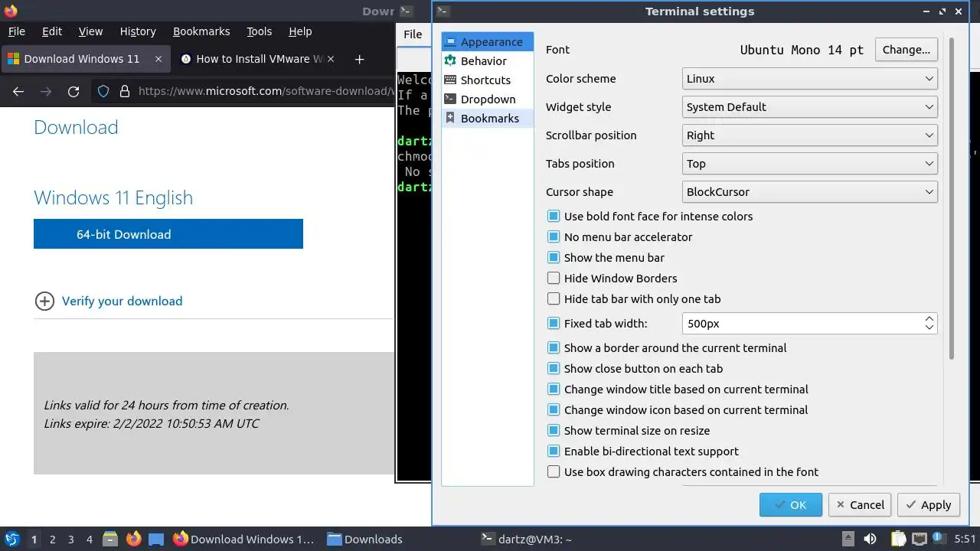Click the padlock site info icon
The width and height of the screenshot is (980, 551).
pos(124,91)
